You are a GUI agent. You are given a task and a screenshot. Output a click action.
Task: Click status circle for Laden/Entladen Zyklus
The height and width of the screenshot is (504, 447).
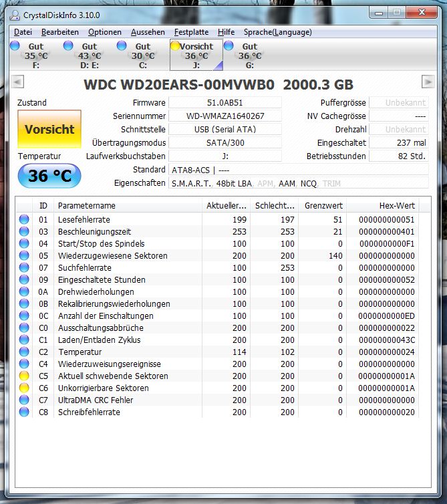point(24,340)
